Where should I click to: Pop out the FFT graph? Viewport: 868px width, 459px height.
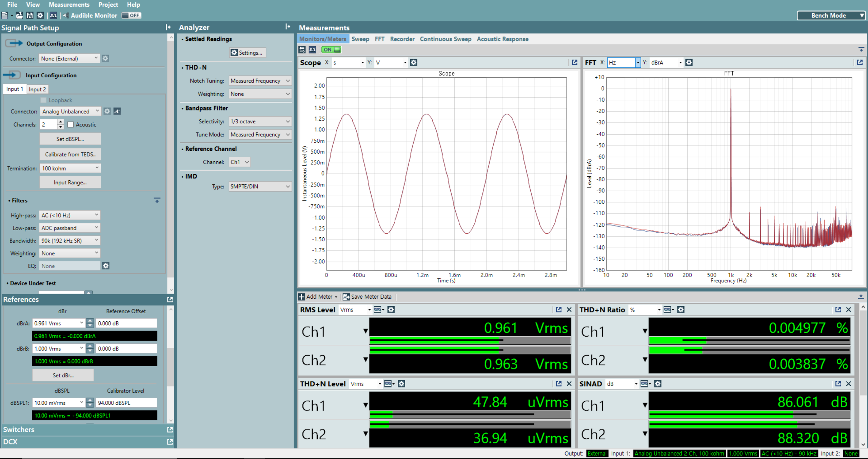click(860, 62)
